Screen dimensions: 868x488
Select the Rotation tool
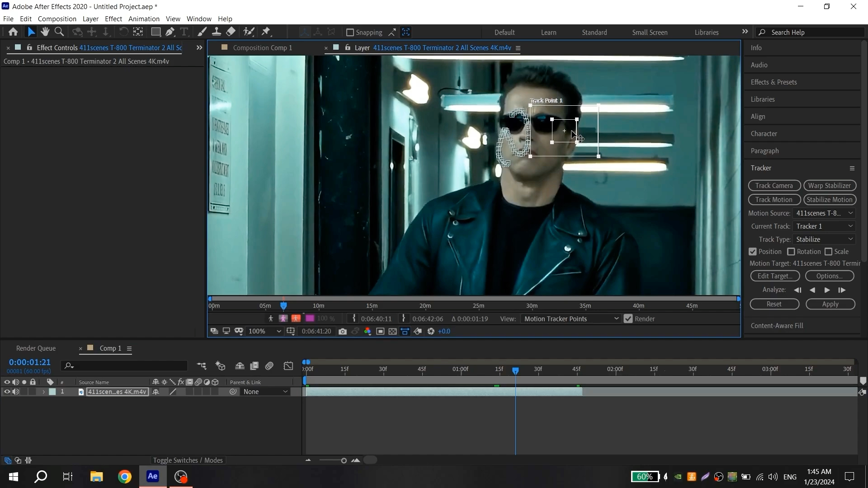click(123, 32)
